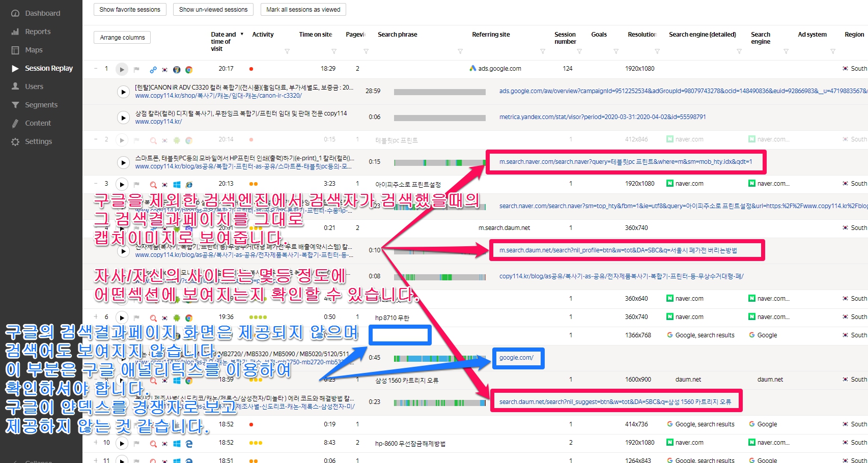This screenshot has width=868, height=463.
Task: Play the session 3 replay
Action: coord(122,184)
